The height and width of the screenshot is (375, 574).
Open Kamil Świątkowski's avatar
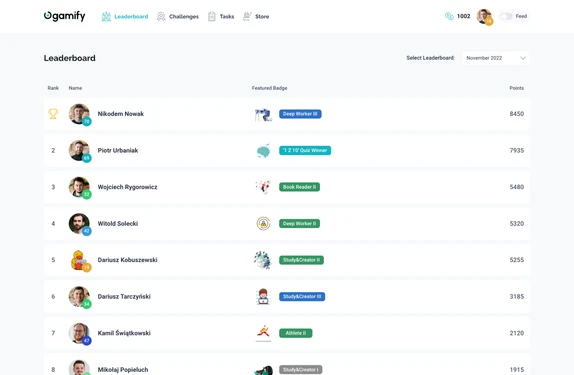79,334
